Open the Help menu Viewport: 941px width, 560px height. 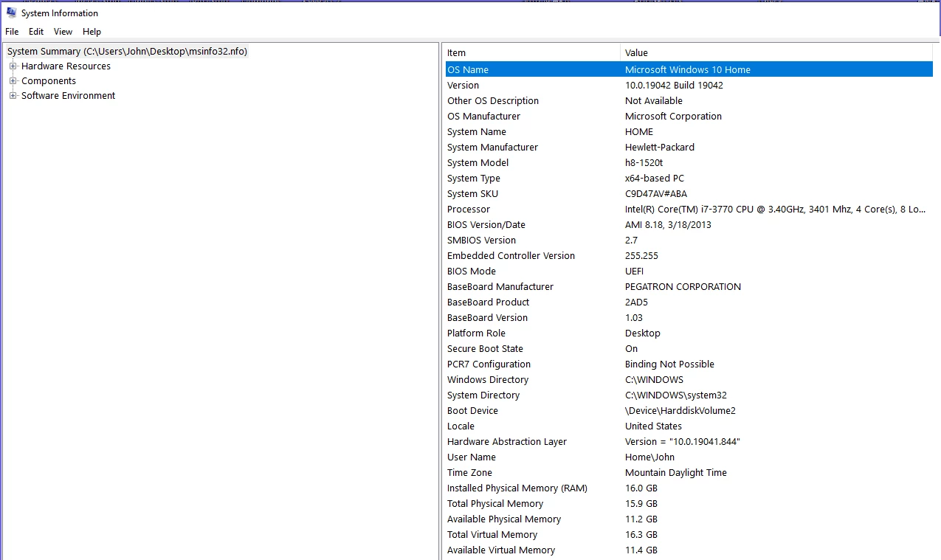[x=92, y=32]
